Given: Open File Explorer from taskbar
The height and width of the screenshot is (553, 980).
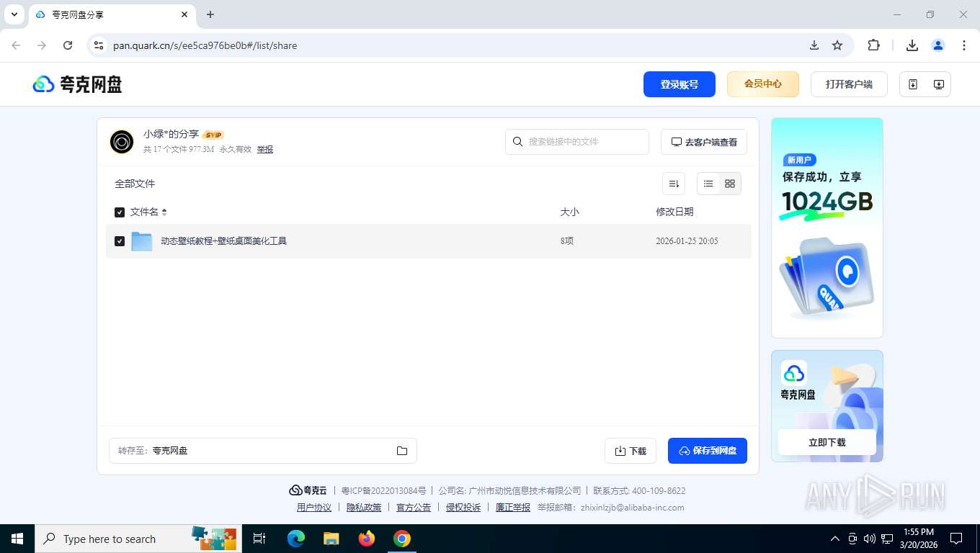Looking at the screenshot, I should point(331,539).
